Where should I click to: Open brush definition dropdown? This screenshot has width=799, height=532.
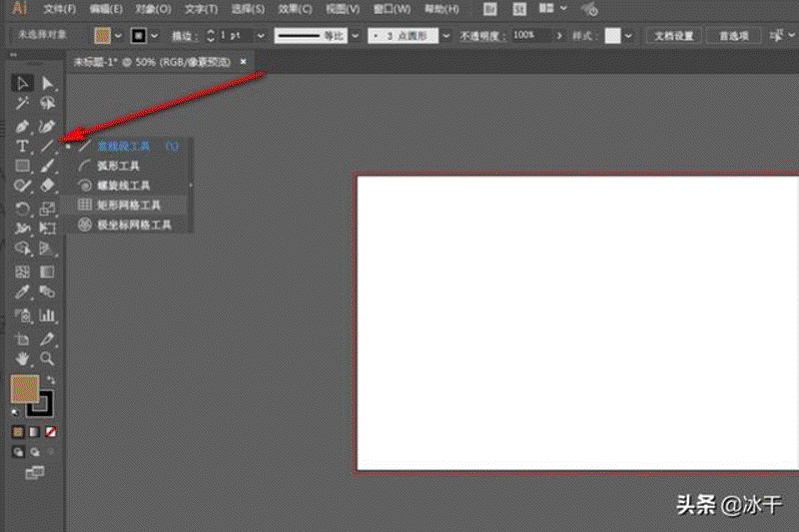point(445,36)
